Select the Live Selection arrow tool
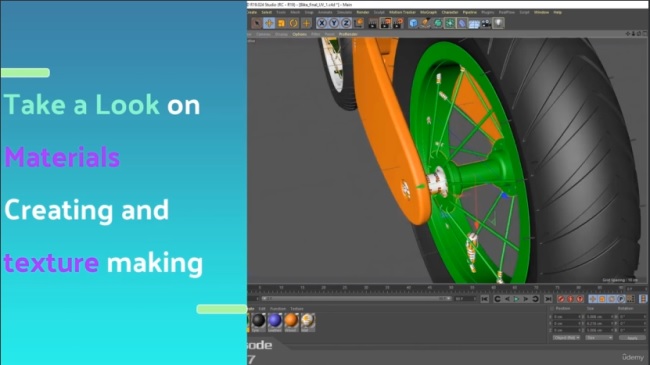Screen dimensions: 650x365 coord(257,23)
